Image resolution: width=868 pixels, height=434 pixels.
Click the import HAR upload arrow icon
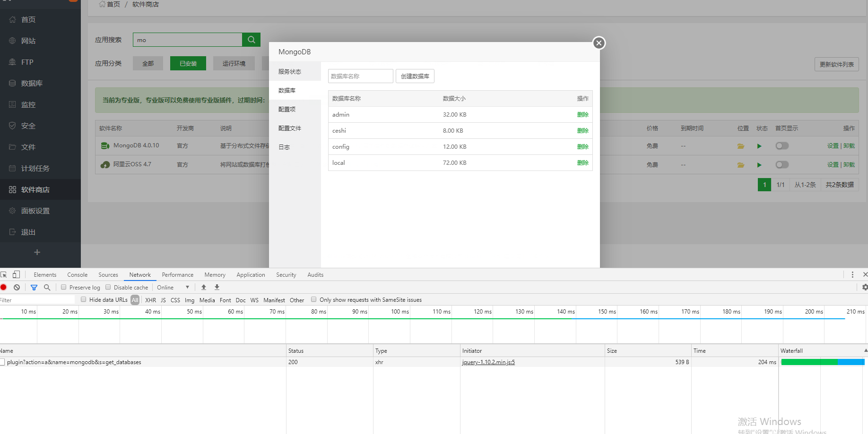[x=204, y=287]
